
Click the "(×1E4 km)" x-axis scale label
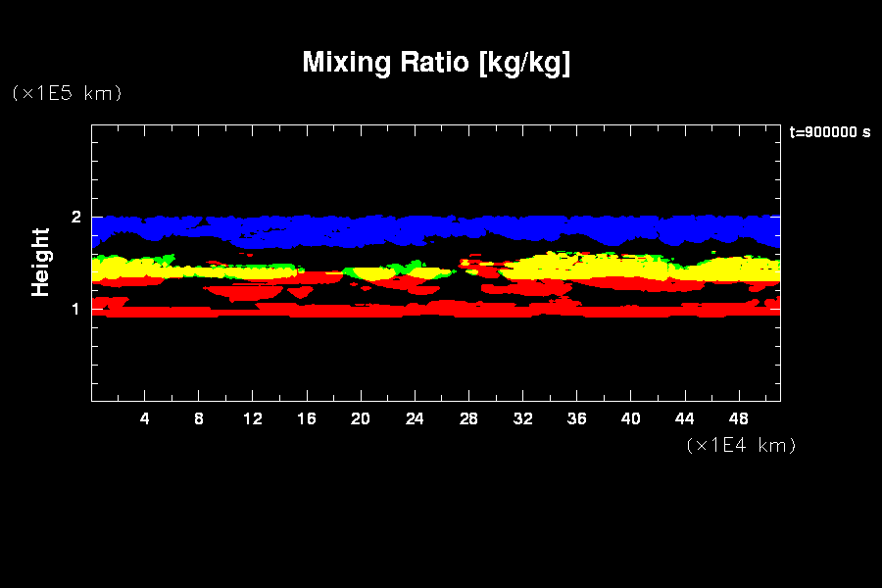[741, 445]
